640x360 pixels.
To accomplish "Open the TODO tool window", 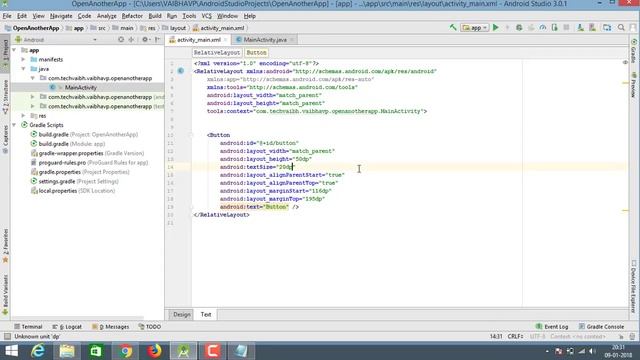I will 149,327.
